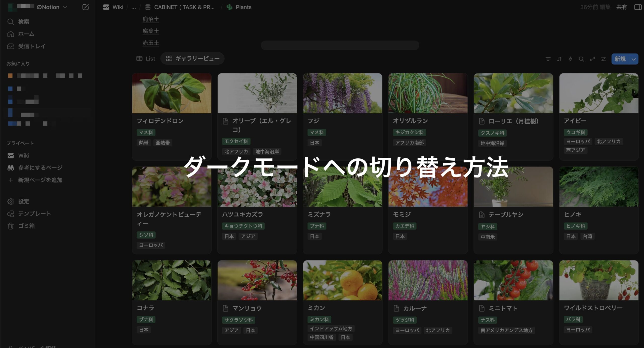Select the ギャラリービュー tab
644x348 pixels.
193,59
